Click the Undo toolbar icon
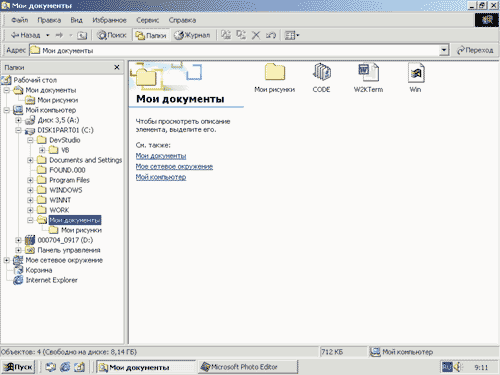The height and width of the screenshot is (375, 500). [270, 35]
